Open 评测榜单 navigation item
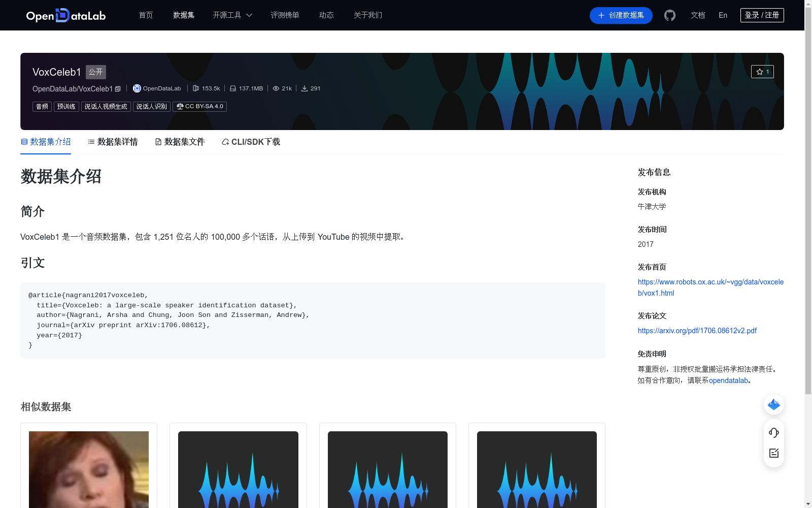 click(x=285, y=15)
